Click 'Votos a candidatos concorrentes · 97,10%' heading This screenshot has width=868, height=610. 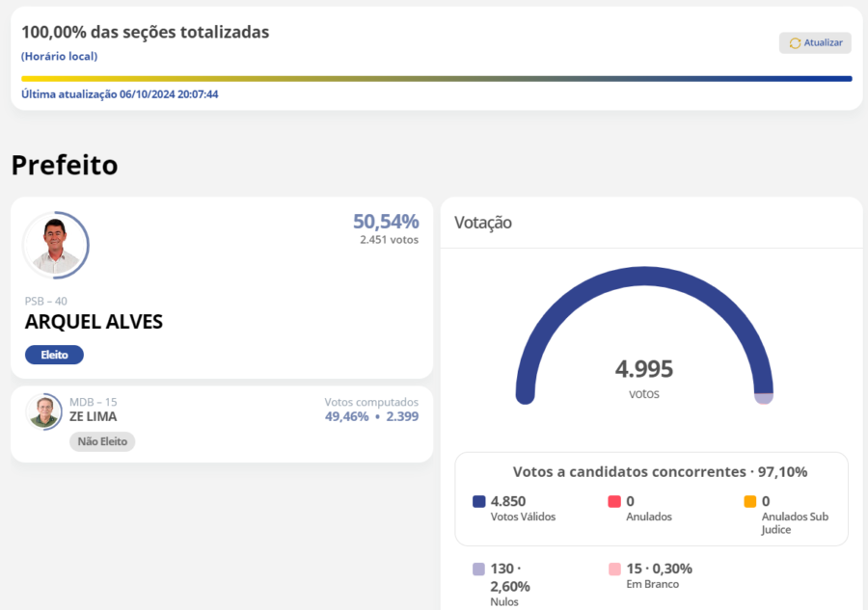(x=660, y=472)
